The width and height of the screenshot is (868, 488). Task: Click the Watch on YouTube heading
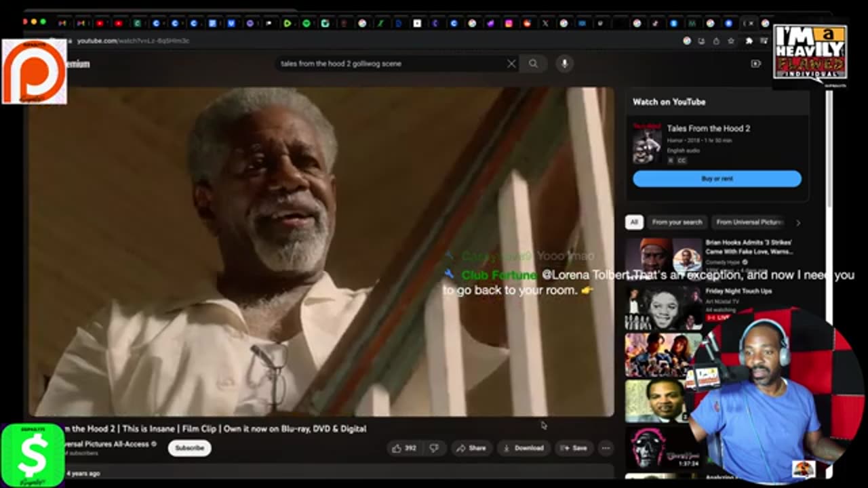669,102
